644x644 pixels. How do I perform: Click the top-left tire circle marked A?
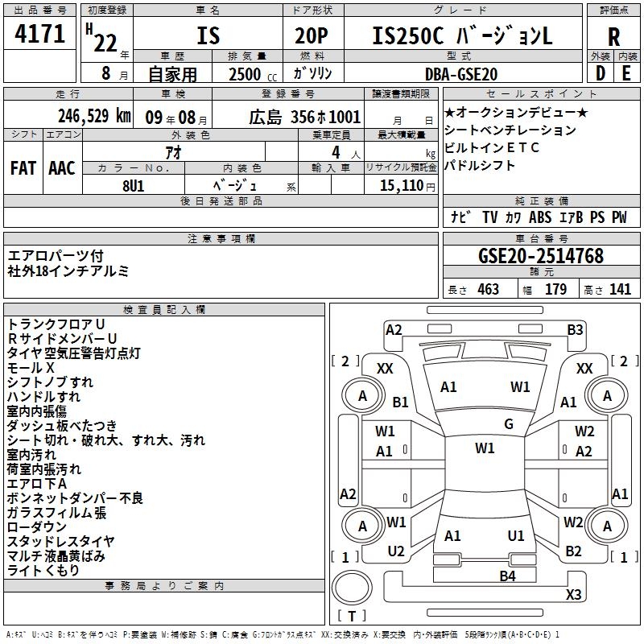click(362, 396)
